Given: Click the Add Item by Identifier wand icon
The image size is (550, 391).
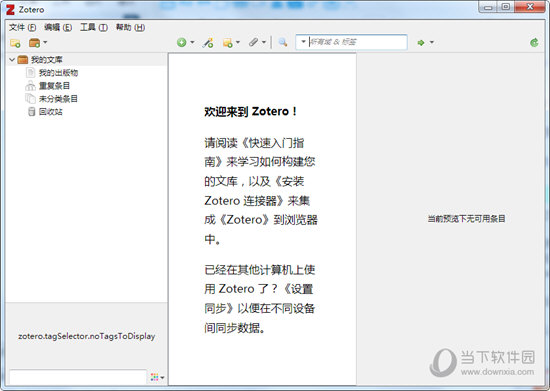Looking at the screenshot, I should (x=208, y=43).
